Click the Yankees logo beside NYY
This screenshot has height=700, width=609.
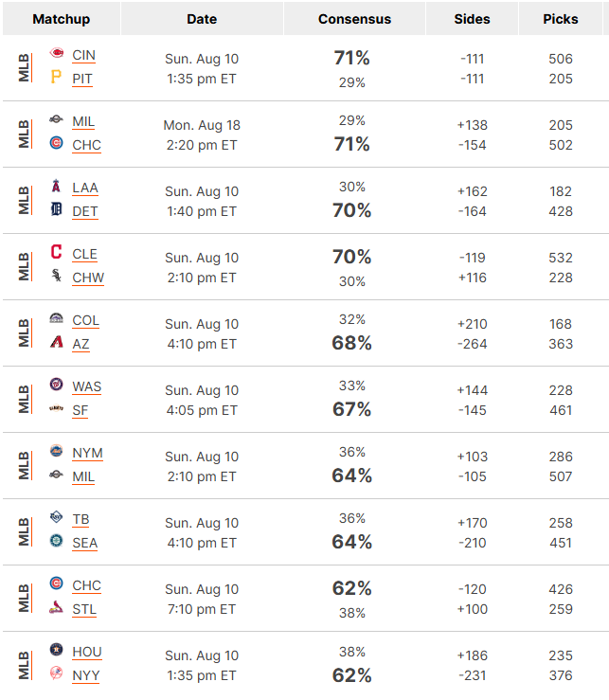tap(56, 673)
